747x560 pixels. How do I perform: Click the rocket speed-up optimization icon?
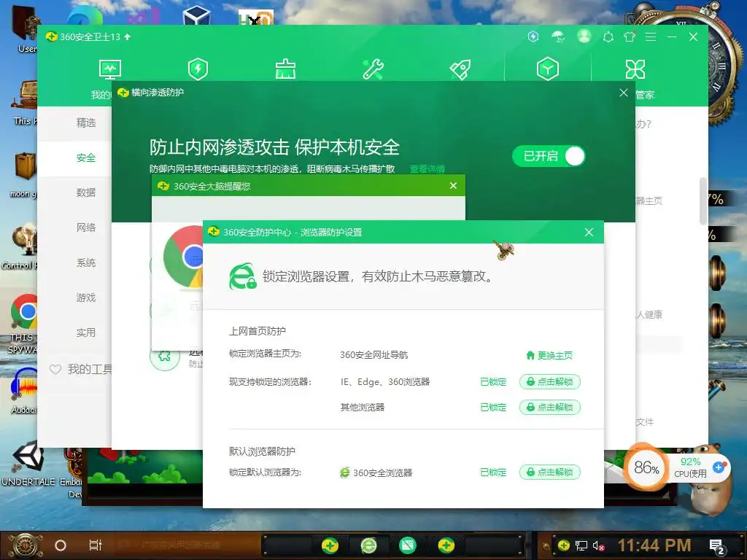[460, 69]
